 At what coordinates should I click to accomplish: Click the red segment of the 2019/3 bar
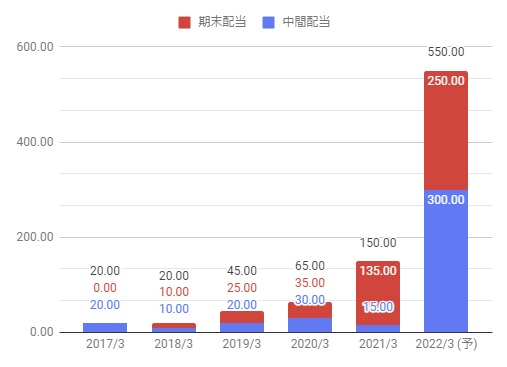[x=242, y=317]
